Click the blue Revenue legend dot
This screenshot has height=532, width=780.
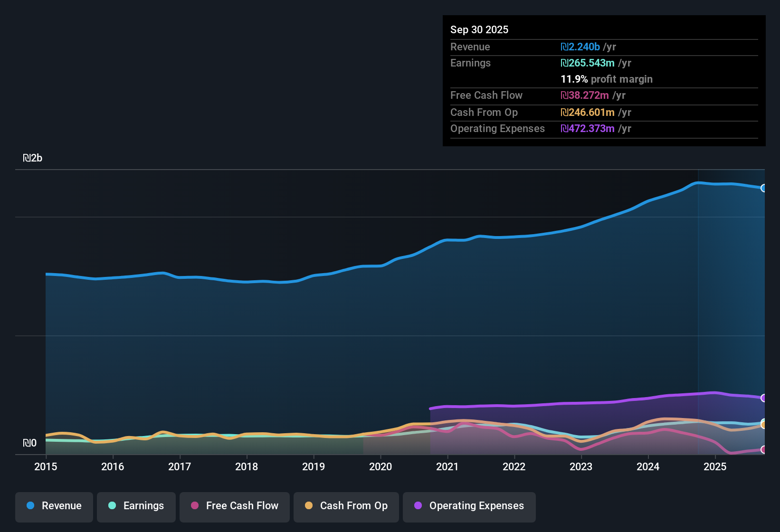30,506
